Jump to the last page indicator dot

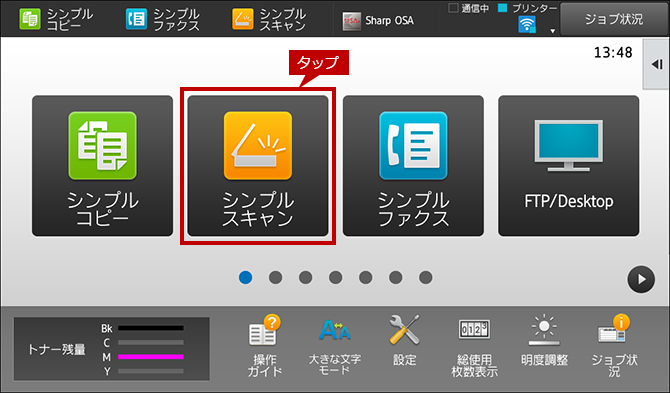click(x=426, y=277)
